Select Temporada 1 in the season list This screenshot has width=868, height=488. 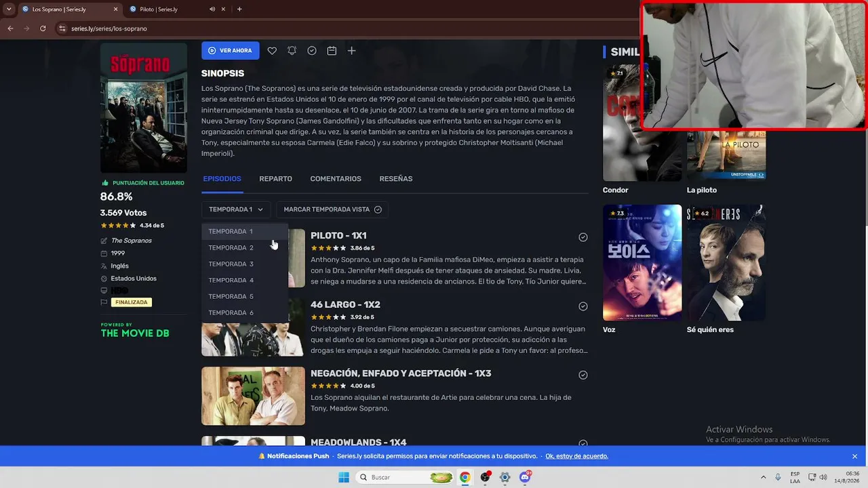tap(245, 231)
